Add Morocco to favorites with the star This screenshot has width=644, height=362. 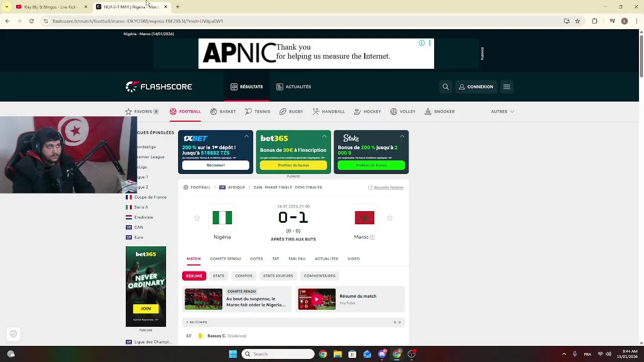point(389,218)
